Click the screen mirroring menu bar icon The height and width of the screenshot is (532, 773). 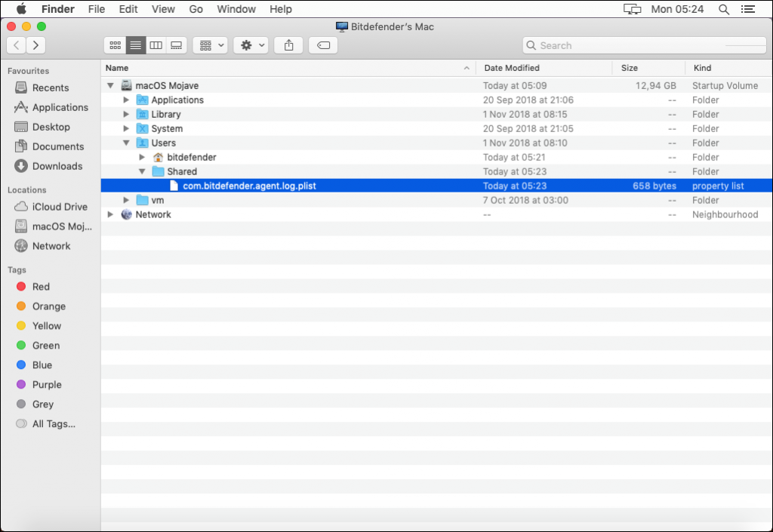633,9
